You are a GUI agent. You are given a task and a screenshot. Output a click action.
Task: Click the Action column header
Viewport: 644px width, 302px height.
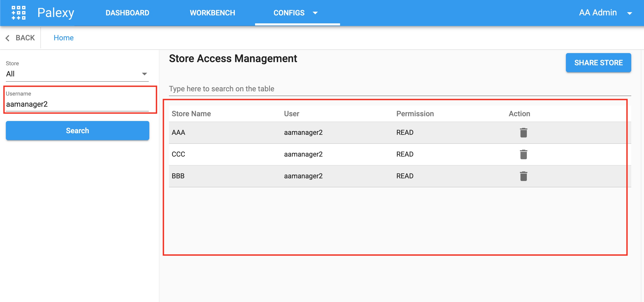click(x=519, y=114)
